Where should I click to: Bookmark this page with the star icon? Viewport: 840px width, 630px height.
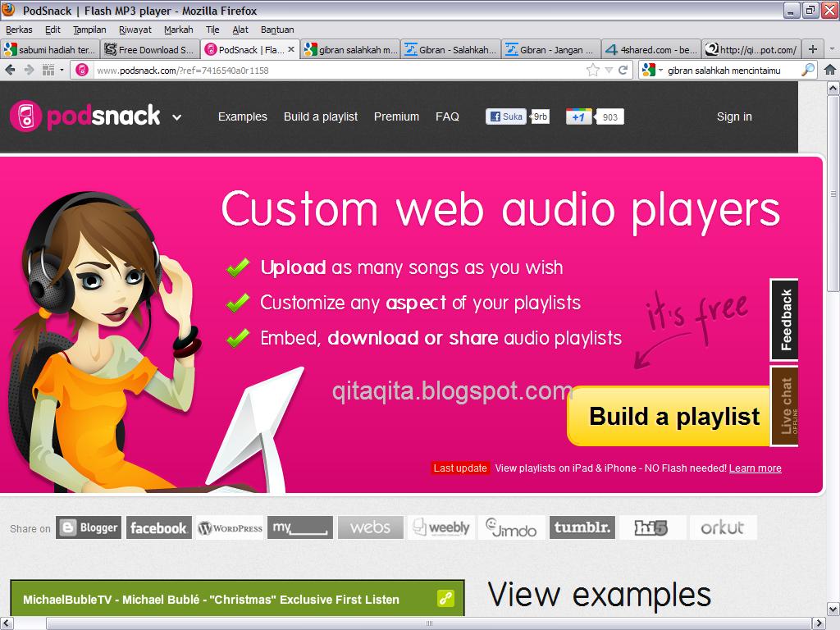coord(592,71)
